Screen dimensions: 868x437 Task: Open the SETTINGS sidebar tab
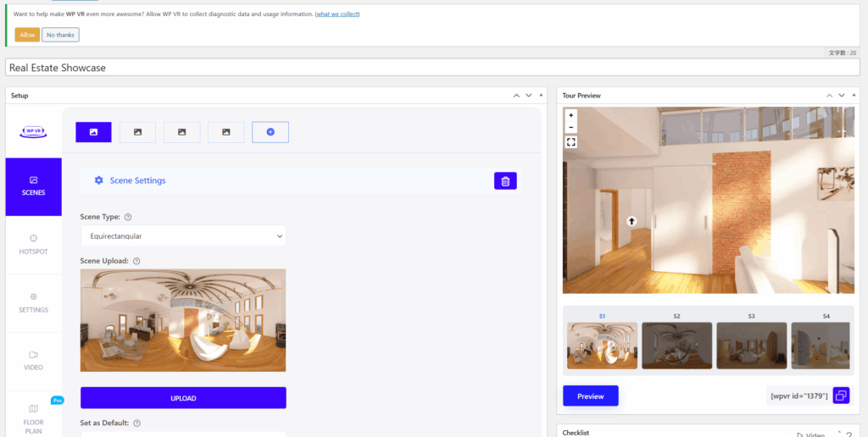click(33, 303)
